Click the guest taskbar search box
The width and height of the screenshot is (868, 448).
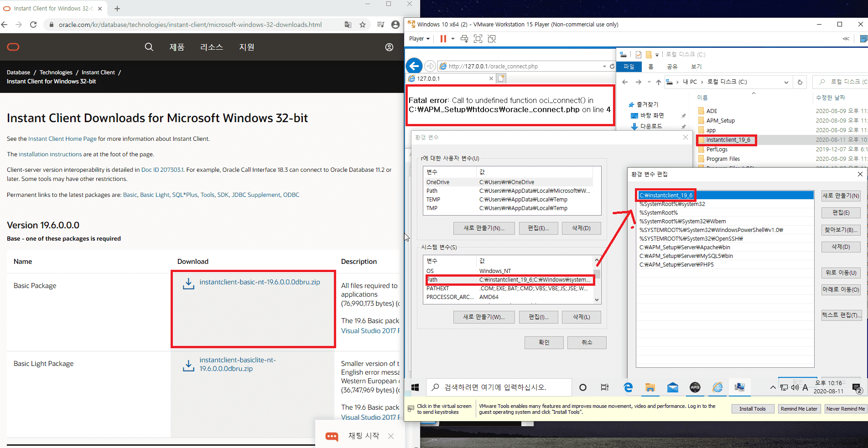click(x=499, y=387)
